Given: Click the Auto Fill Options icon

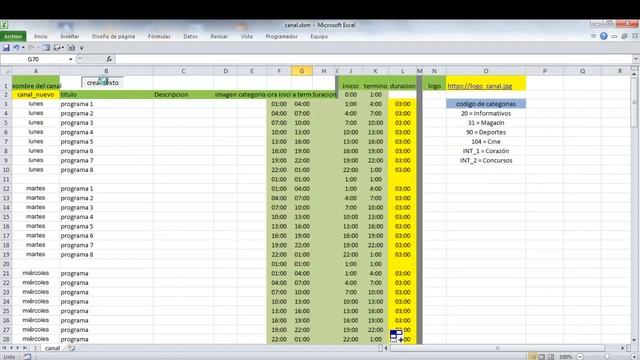Looking at the screenshot, I should pyautogui.click(x=397, y=336).
